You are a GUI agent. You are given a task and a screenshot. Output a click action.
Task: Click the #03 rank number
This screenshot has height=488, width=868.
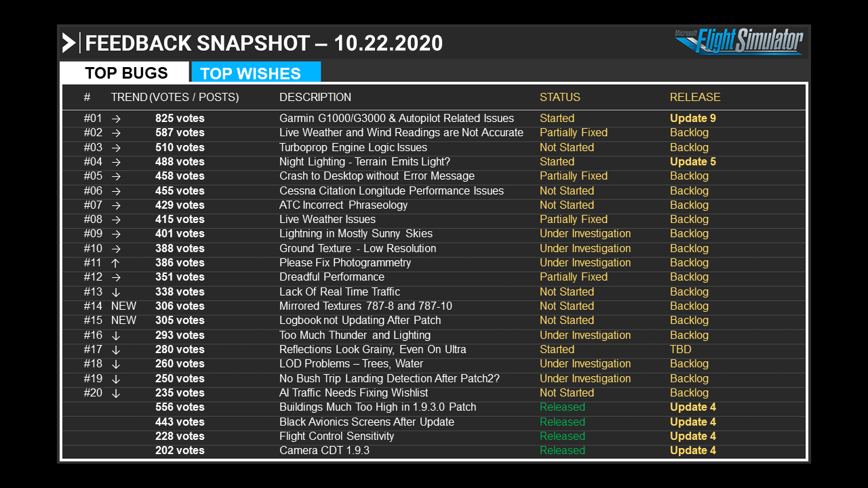click(93, 147)
